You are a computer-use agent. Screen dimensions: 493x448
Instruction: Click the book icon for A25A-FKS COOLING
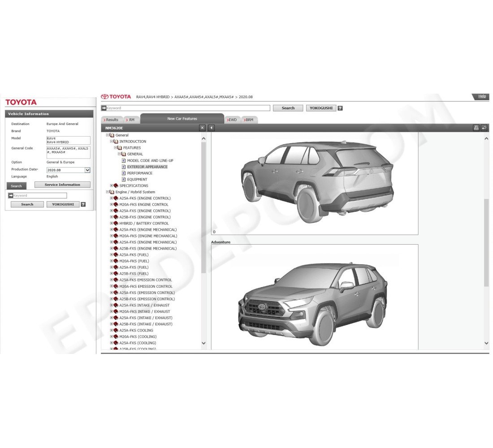pyautogui.click(x=116, y=331)
